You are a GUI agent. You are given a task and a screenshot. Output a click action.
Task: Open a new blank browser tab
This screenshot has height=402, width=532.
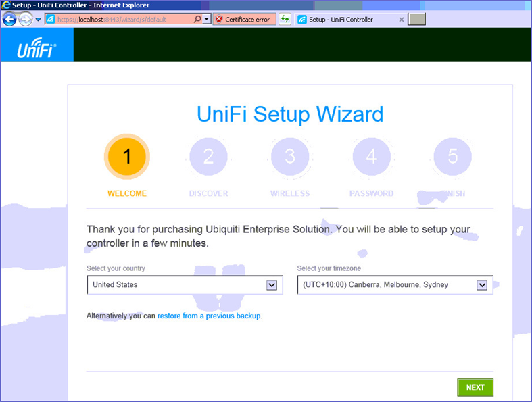click(417, 20)
